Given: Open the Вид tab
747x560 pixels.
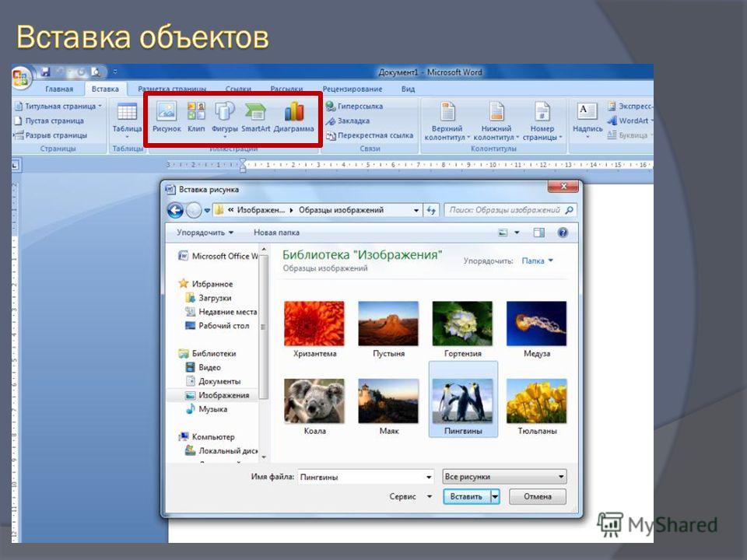Looking at the screenshot, I should [408, 89].
